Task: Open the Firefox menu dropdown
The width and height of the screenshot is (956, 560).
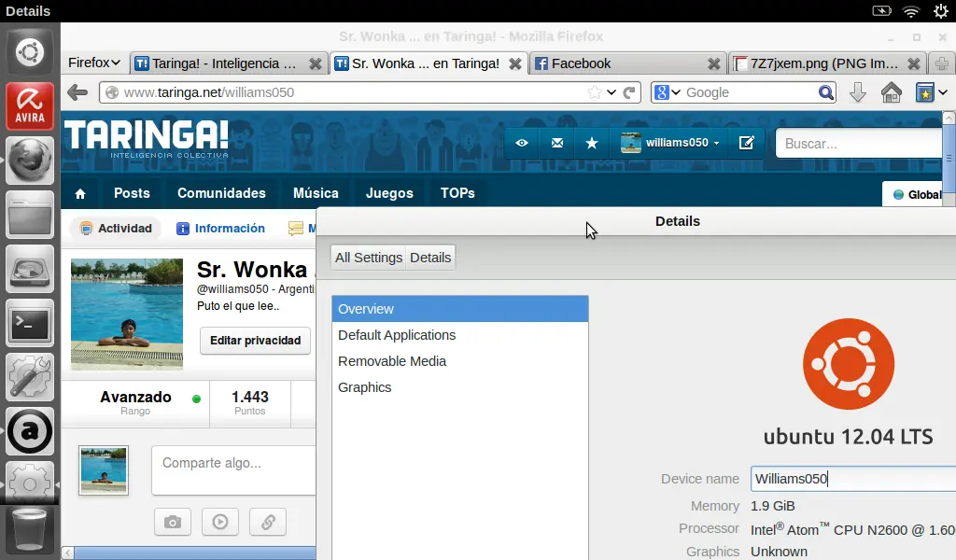Action: pyautogui.click(x=94, y=63)
